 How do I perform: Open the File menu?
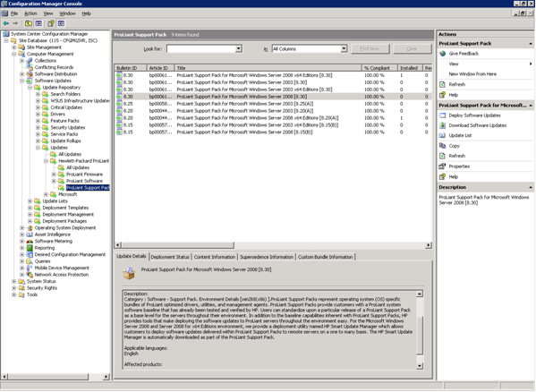pyautogui.click(x=14, y=13)
